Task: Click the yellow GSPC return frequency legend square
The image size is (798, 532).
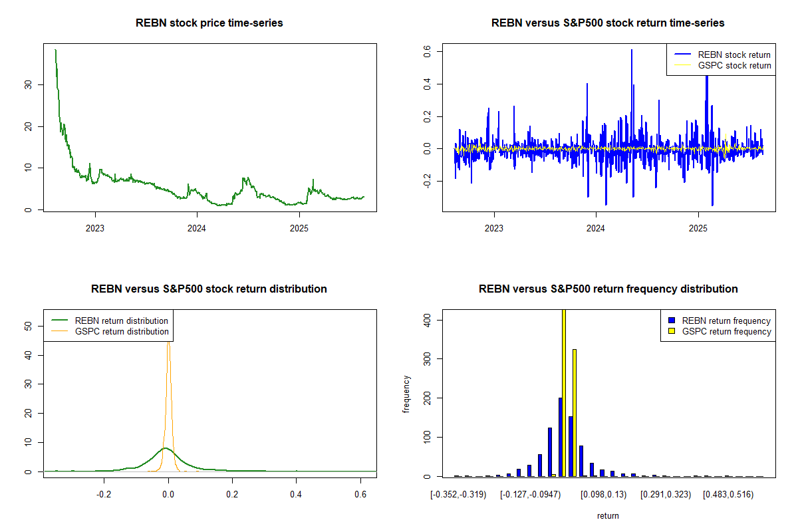Action: point(674,331)
